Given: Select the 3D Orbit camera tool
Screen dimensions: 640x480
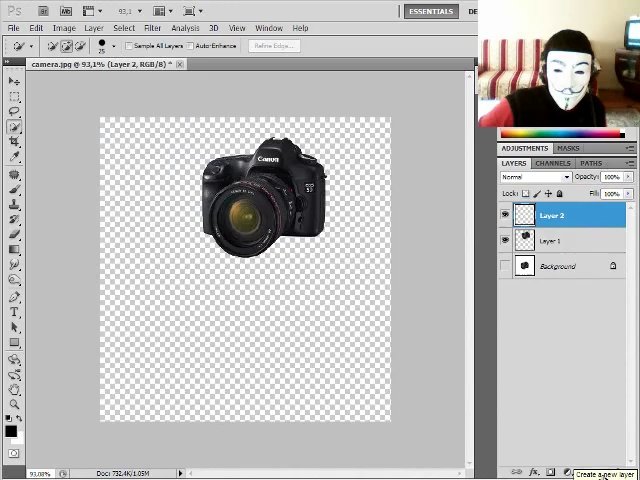Looking at the screenshot, I should (x=14, y=375).
